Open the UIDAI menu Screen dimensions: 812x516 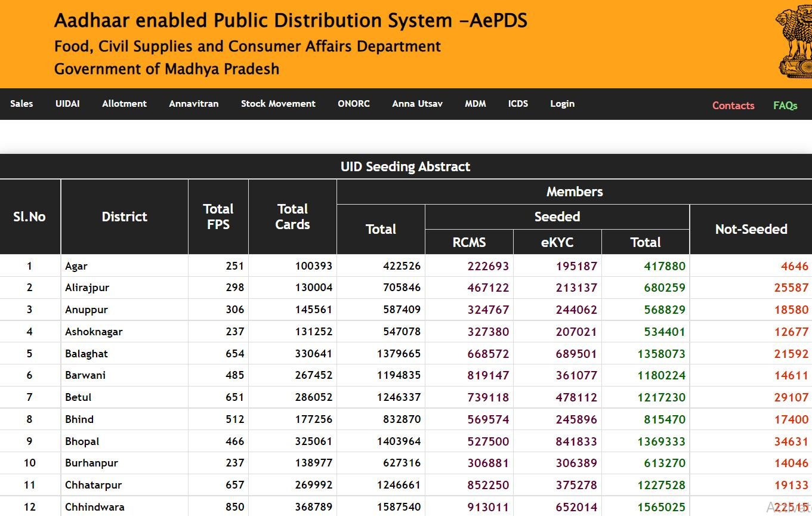pos(67,103)
